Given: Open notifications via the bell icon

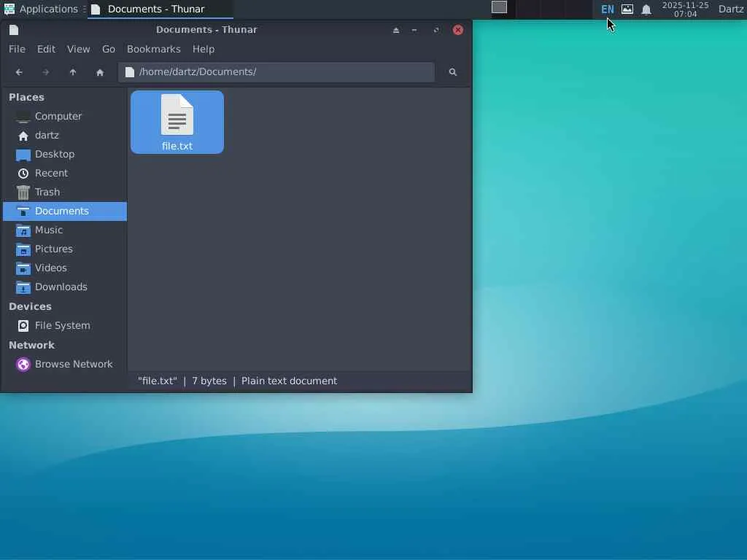Looking at the screenshot, I should pos(646,9).
